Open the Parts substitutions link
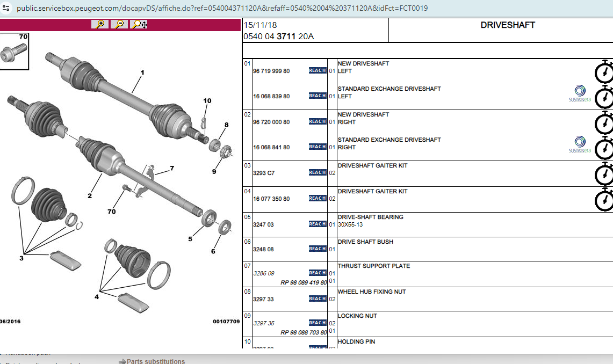This screenshot has height=364, width=613. tap(156, 361)
